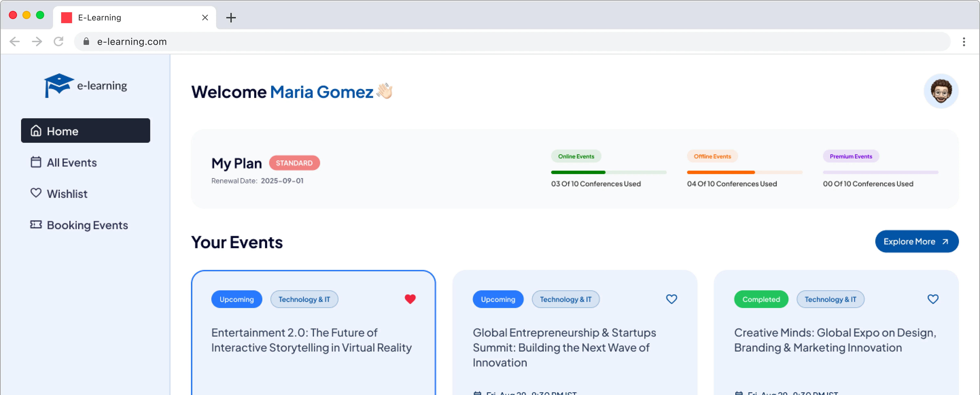
Task: Click the Explore More button
Action: click(917, 241)
